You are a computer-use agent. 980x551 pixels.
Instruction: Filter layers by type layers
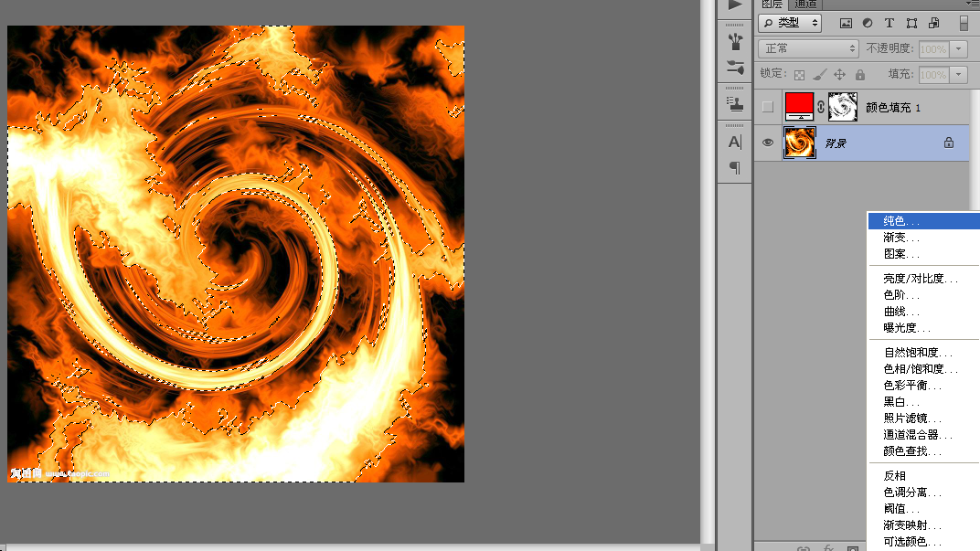click(889, 23)
